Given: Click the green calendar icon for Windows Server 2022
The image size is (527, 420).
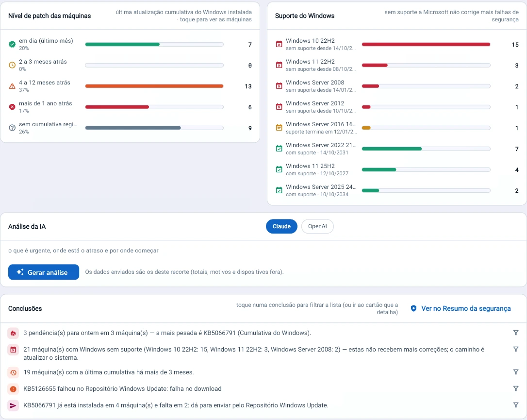Looking at the screenshot, I should pos(279,149).
